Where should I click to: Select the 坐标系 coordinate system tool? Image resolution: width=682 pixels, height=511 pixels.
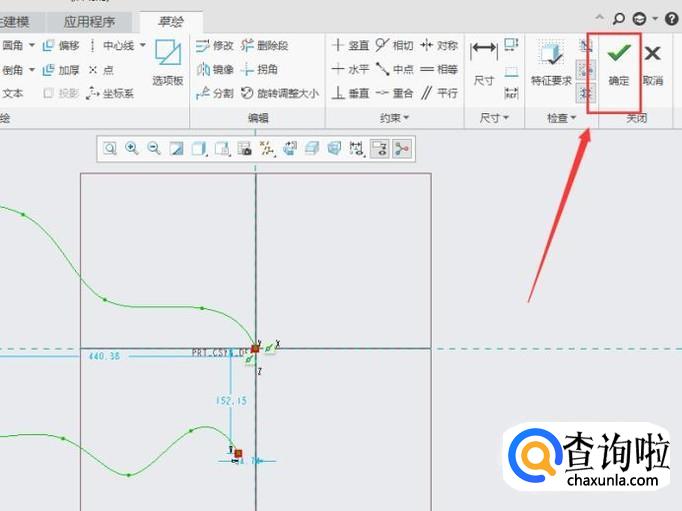(x=110, y=93)
